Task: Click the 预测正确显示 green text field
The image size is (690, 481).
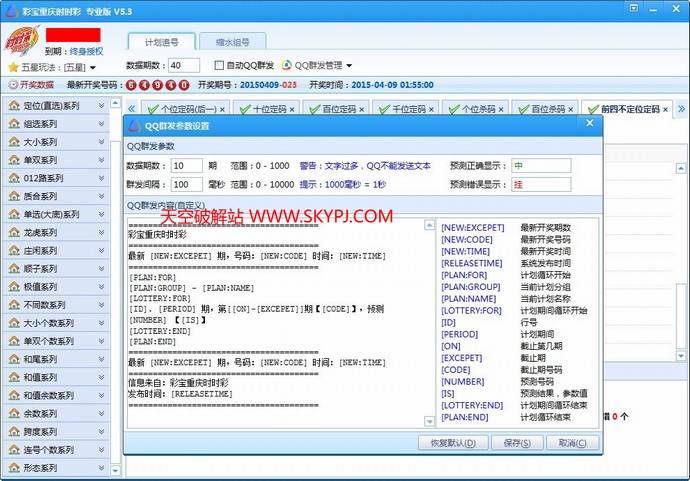Action: (x=540, y=165)
